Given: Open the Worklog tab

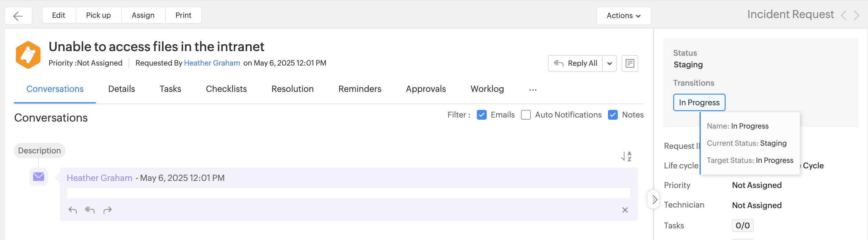Looking at the screenshot, I should pyautogui.click(x=487, y=89).
